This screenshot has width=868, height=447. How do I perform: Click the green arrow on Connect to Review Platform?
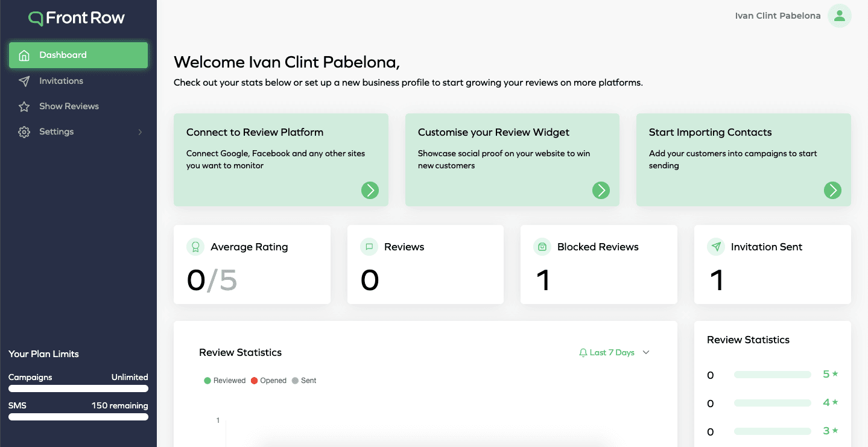point(370,190)
